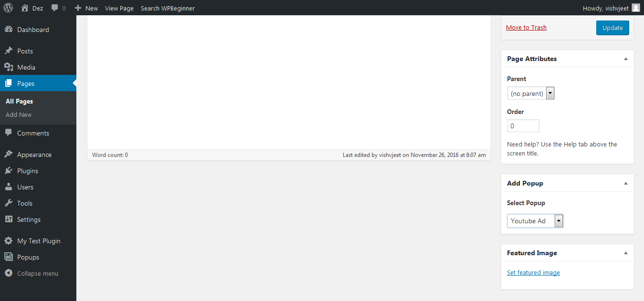Image resolution: width=644 pixels, height=301 pixels.
Task: Open the Users menu
Action: [x=38, y=187]
